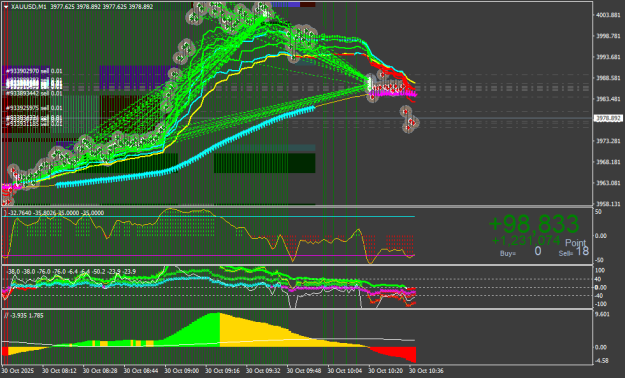This screenshot has width=625, height=378.
Task: Click price scale value 3983.481
Action: [608, 99]
